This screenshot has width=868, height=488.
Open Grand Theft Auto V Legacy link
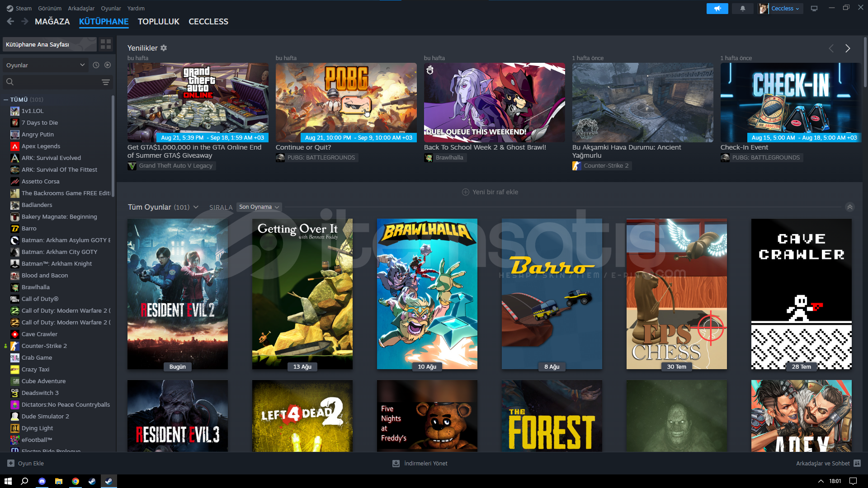[171, 166]
